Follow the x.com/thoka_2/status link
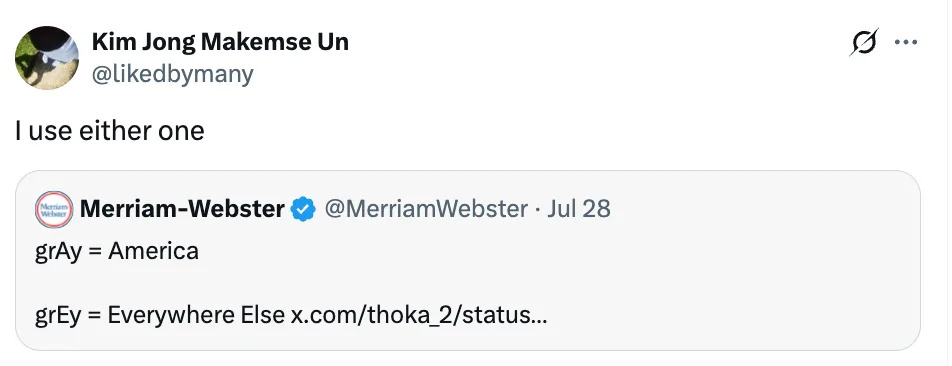 coord(419,316)
